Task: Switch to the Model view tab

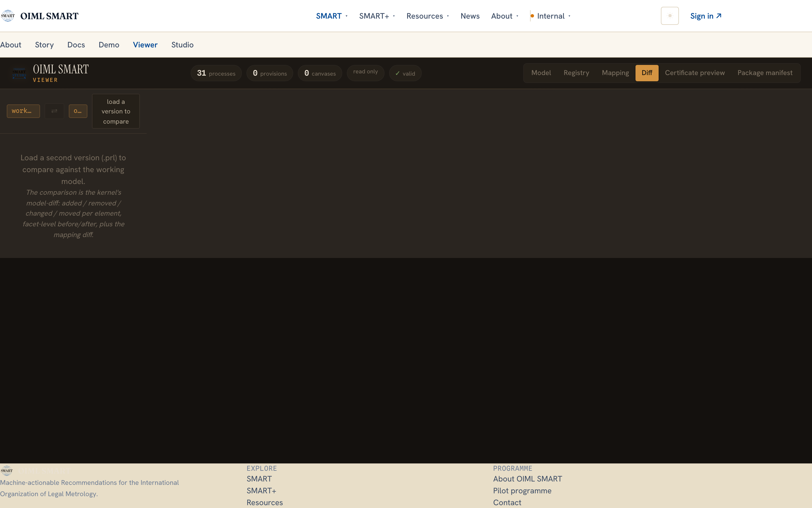Action: click(541, 73)
